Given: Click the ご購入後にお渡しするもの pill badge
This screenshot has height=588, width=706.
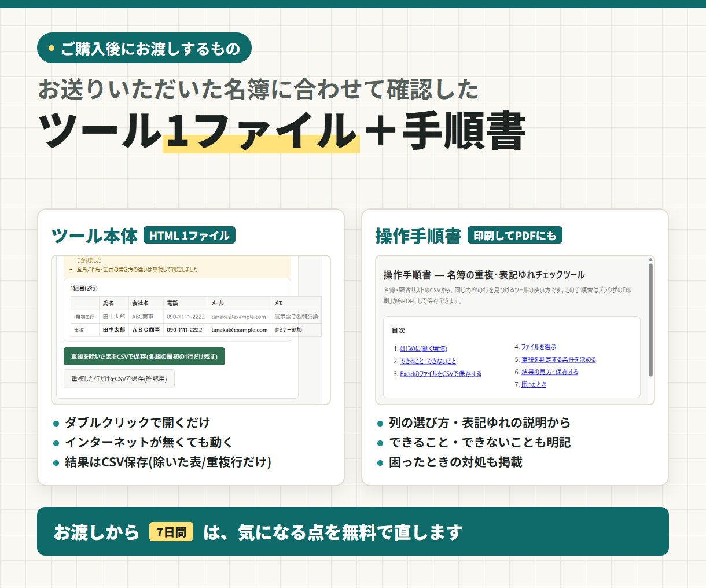Looking at the screenshot, I should tap(144, 48).
